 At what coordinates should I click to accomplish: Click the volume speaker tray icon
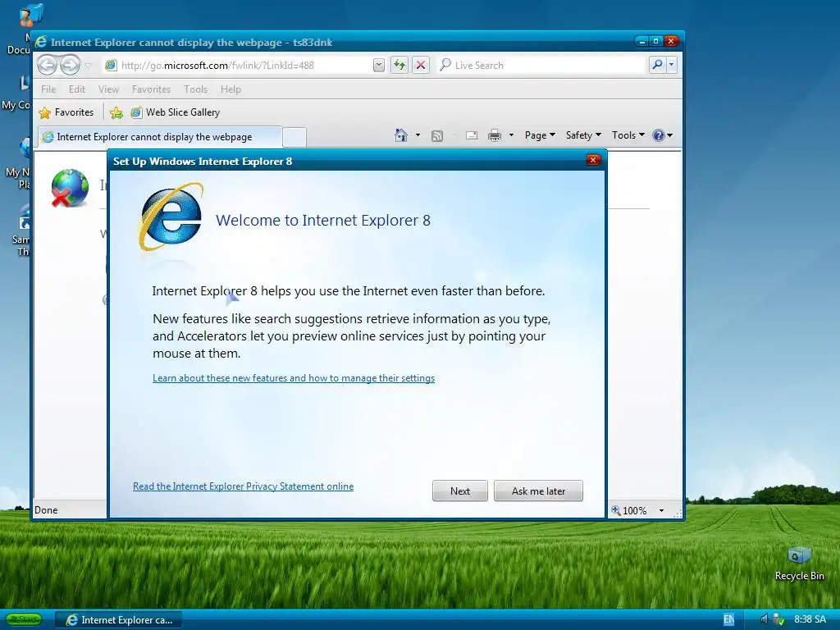pos(765,620)
